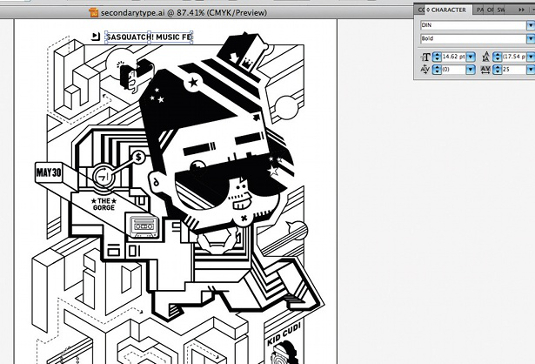Image resolution: width=535 pixels, height=364 pixels.
Task: Click the leading icon in Character panel
Action: tap(486, 57)
